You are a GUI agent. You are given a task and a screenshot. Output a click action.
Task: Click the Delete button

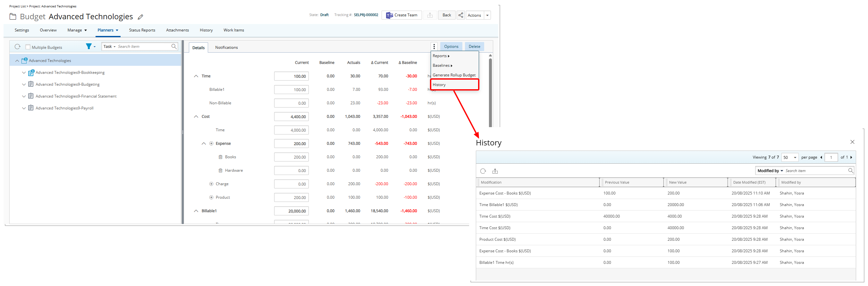click(474, 47)
